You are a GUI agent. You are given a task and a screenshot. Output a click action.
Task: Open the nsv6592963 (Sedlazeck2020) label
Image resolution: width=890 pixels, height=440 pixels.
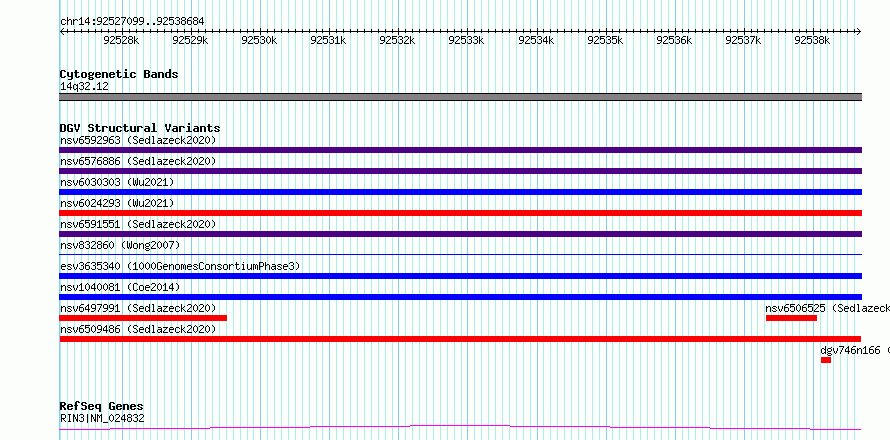138,140
